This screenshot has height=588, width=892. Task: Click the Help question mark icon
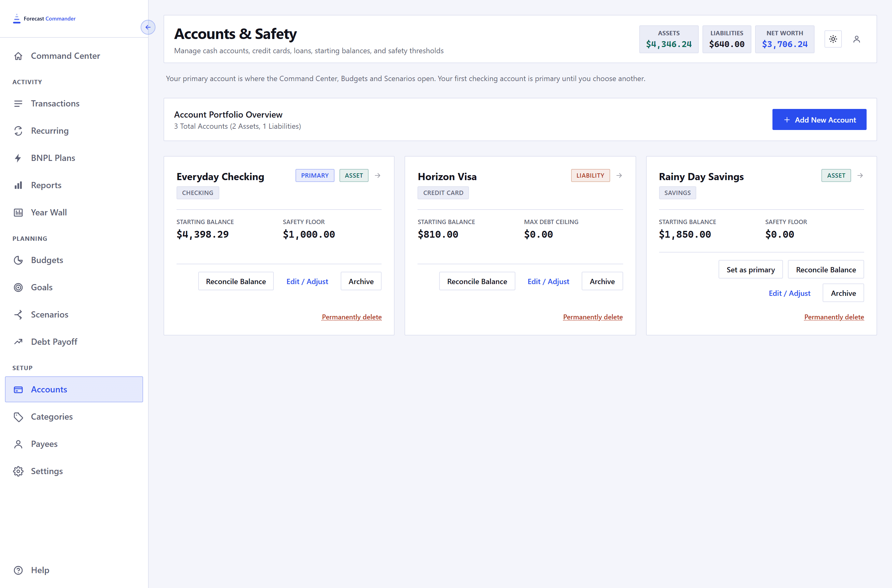tap(18, 570)
